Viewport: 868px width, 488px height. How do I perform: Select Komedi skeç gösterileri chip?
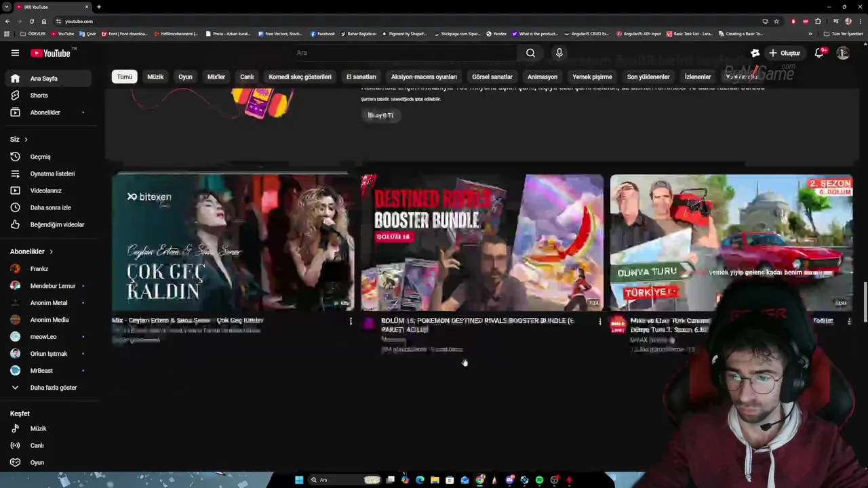pos(300,77)
